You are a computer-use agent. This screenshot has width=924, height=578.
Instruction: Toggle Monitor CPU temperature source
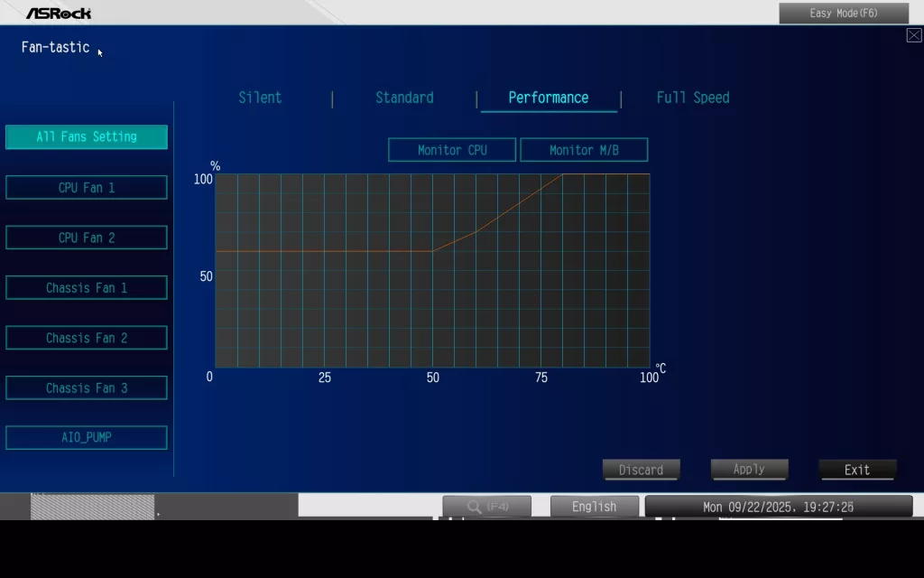click(x=452, y=150)
